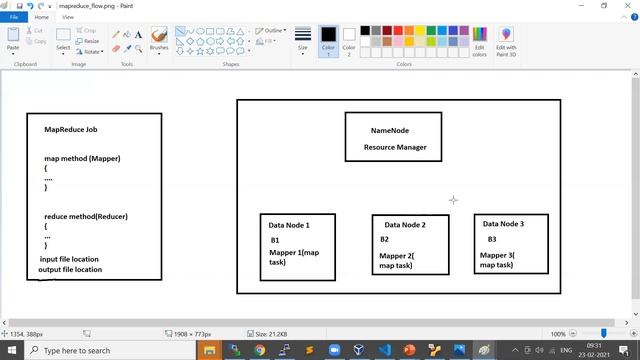Expand the Brushes dropdown
The image size is (640, 360).
(x=159, y=53)
